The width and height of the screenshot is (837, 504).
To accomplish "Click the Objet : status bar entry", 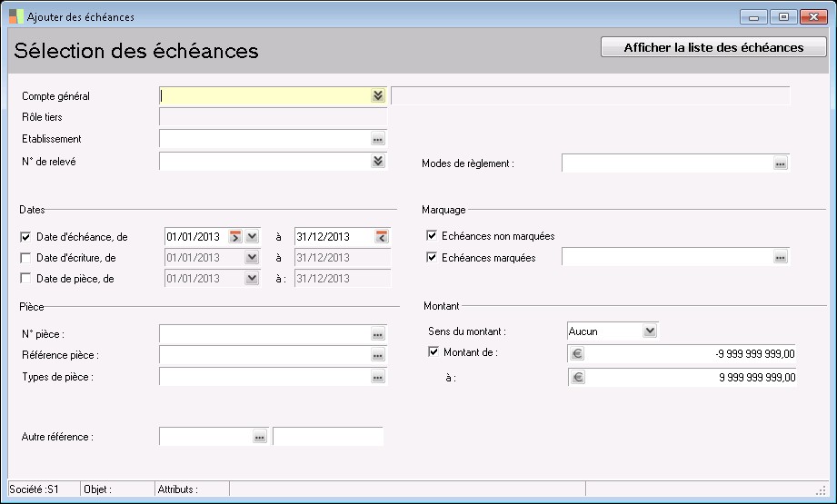I will 117,489.
